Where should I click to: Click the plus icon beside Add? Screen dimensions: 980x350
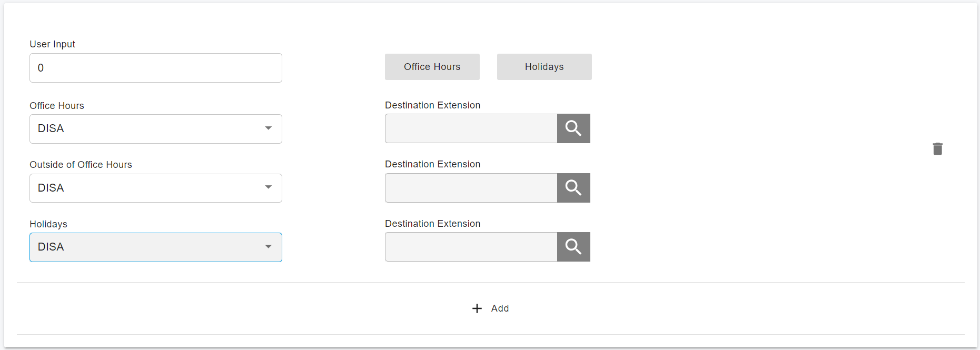tap(477, 308)
